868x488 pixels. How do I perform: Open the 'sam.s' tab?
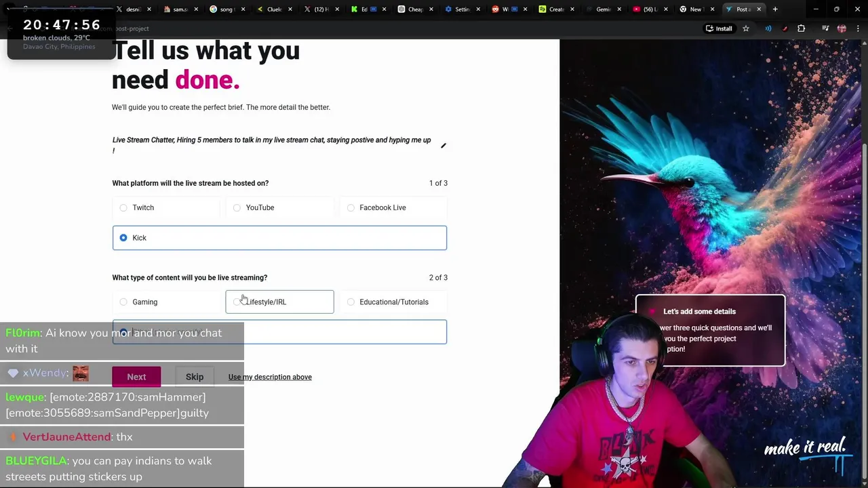point(178,9)
